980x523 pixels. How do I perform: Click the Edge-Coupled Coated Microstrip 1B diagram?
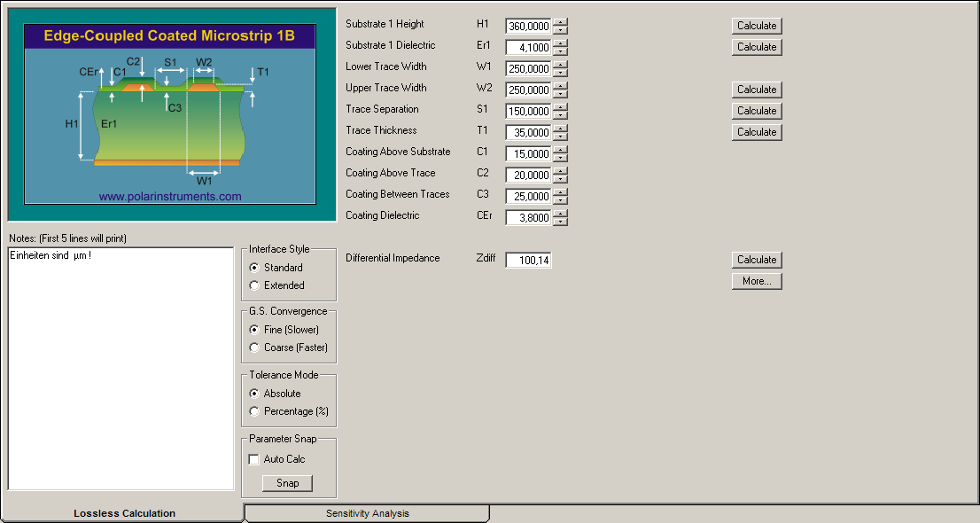click(170, 113)
